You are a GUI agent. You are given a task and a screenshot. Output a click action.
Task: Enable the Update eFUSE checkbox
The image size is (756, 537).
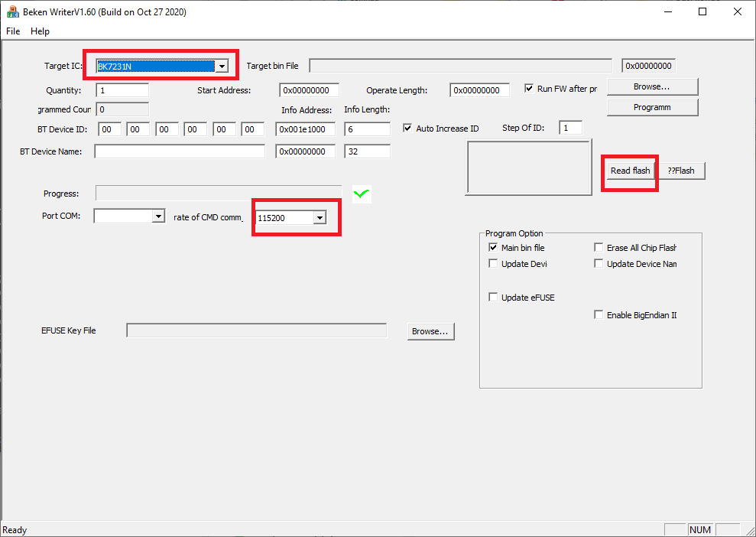tap(493, 298)
